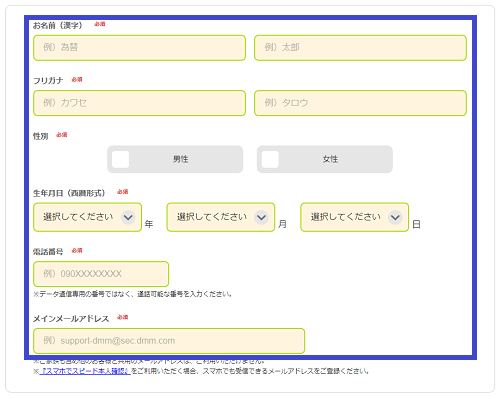Click the 性別 label
This screenshot has height=399, width=500.
point(41,136)
